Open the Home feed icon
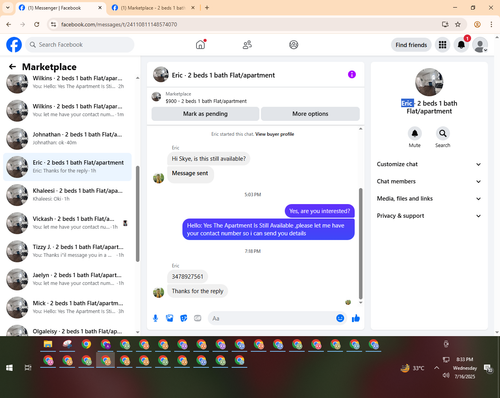The height and width of the screenshot is (398, 500). (200, 44)
